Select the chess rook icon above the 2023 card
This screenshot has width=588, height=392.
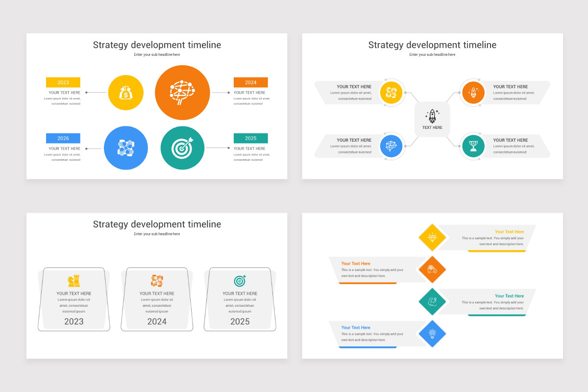click(73, 280)
